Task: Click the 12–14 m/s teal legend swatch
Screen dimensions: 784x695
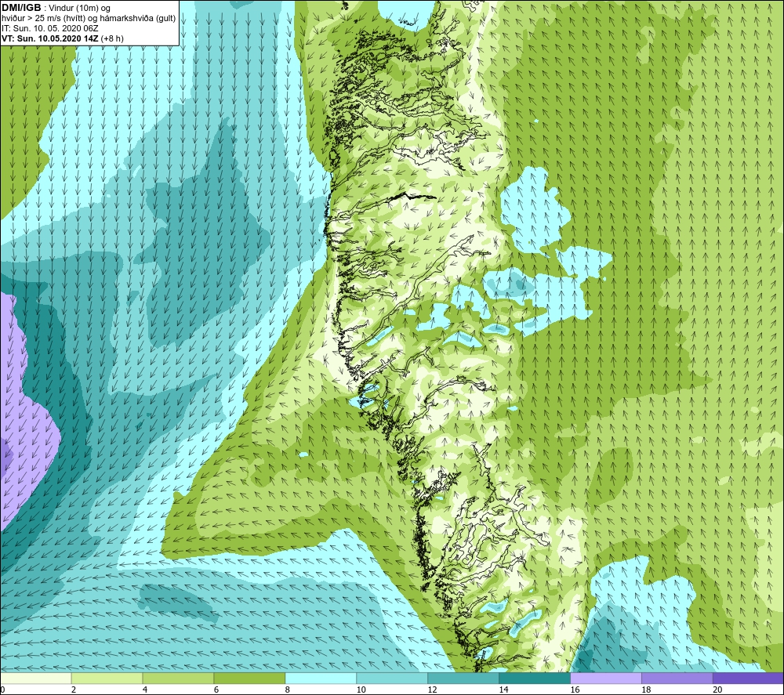Action: click(x=463, y=678)
